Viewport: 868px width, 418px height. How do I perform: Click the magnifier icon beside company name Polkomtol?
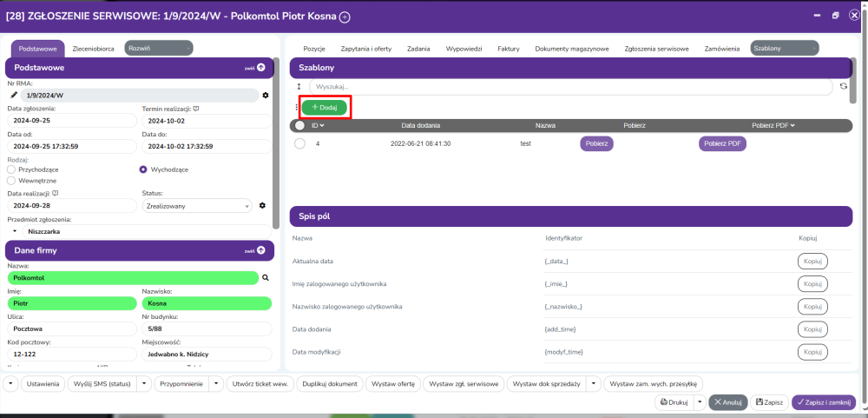[x=266, y=277]
